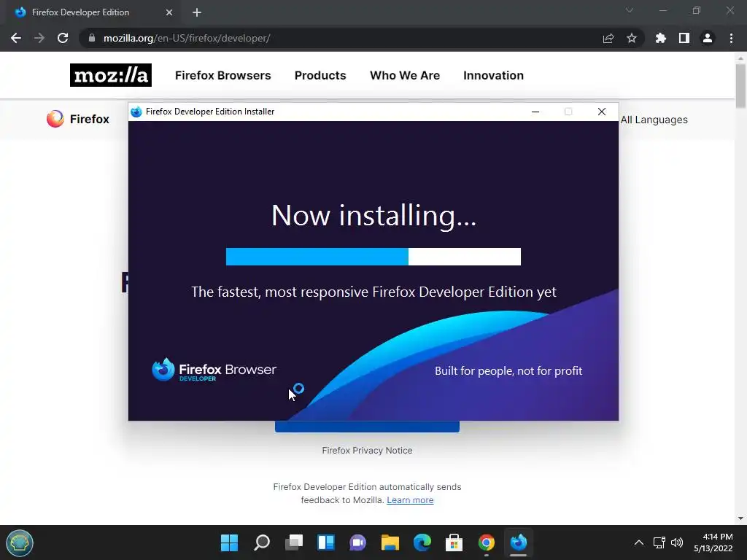Open File Explorer from the taskbar
This screenshot has width=747, height=560.
[x=390, y=542]
